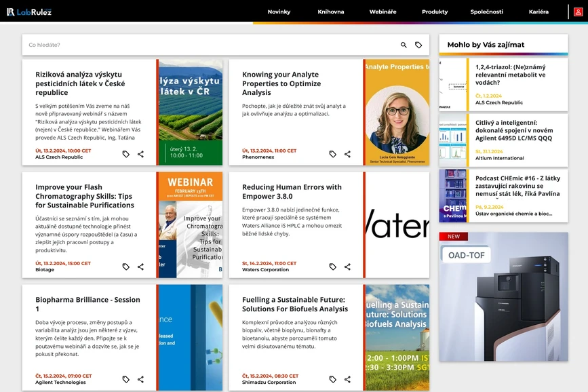Open 'Riziková analýza výskytu pesticidních látek' title

(80, 83)
